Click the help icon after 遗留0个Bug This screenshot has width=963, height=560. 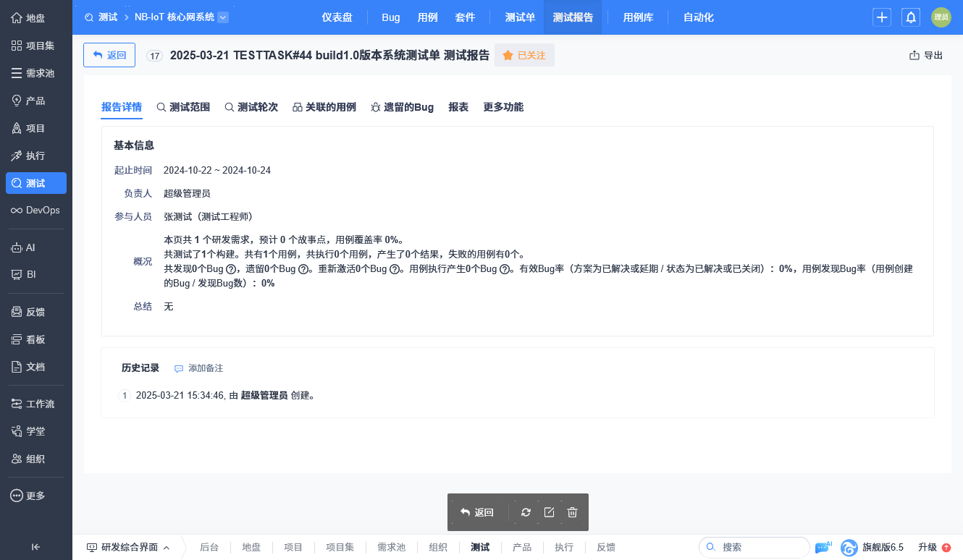tap(303, 269)
